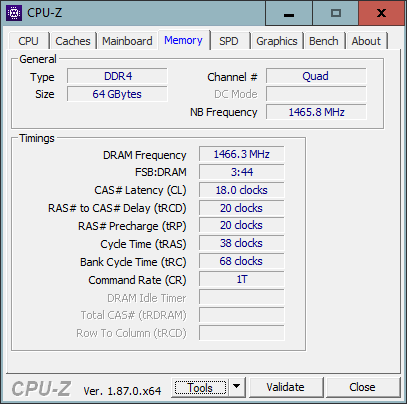The image size is (407, 404).
Task: Select the Memory tab
Action: pos(183,40)
